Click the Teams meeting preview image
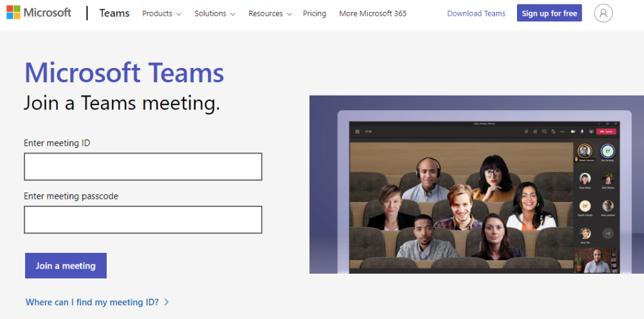644x319 pixels. (x=477, y=184)
